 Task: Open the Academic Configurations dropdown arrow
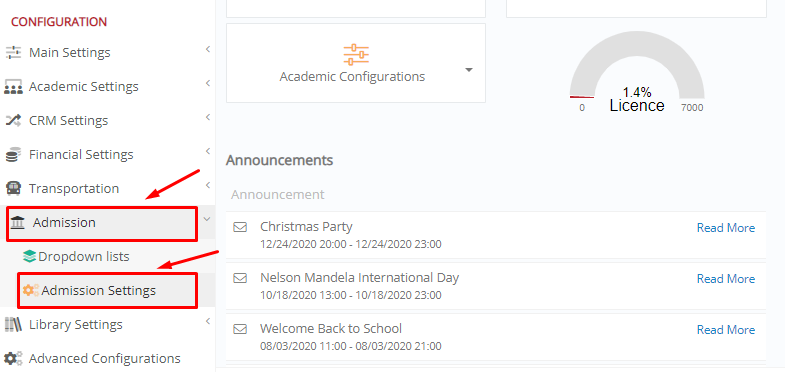tap(469, 70)
